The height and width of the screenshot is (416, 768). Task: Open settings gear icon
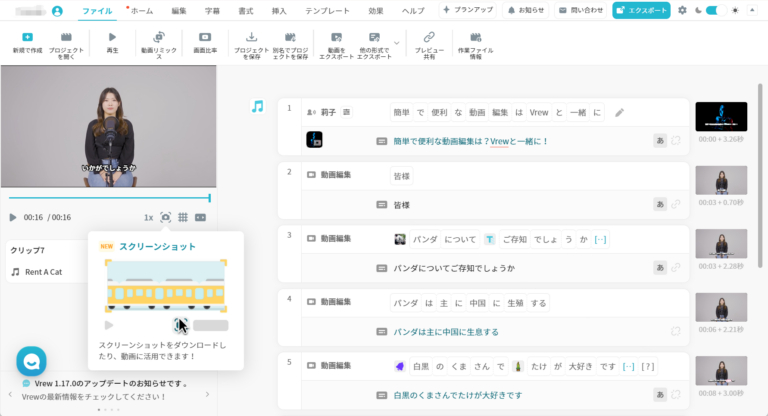click(x=682, y=10)
